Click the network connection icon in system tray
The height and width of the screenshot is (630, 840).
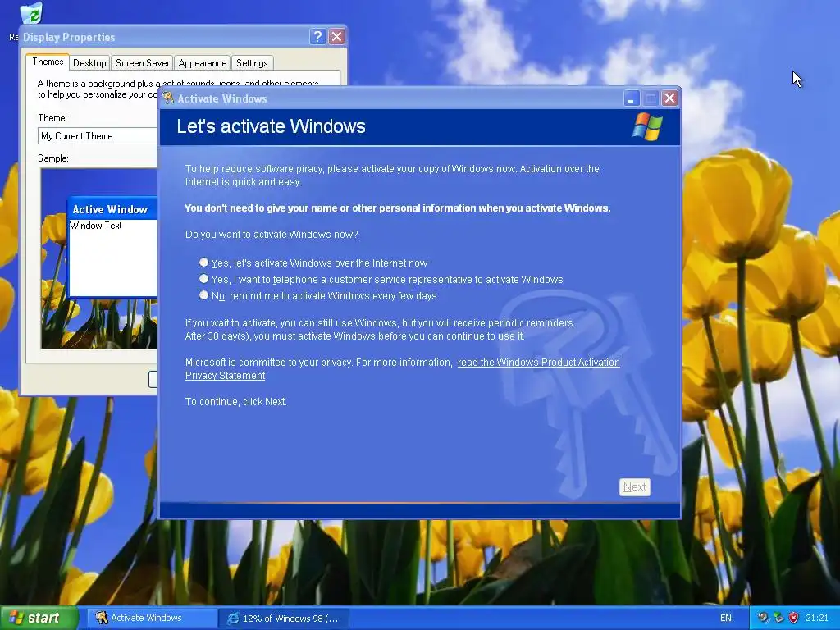(x=778, y=618)
